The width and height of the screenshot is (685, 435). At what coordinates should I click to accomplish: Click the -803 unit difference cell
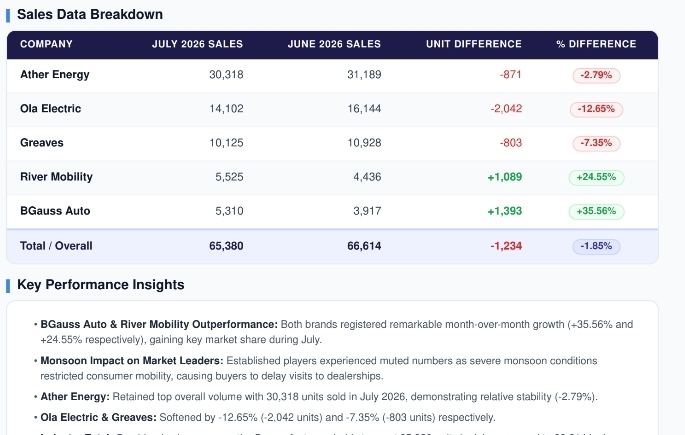tap(510, 143)
